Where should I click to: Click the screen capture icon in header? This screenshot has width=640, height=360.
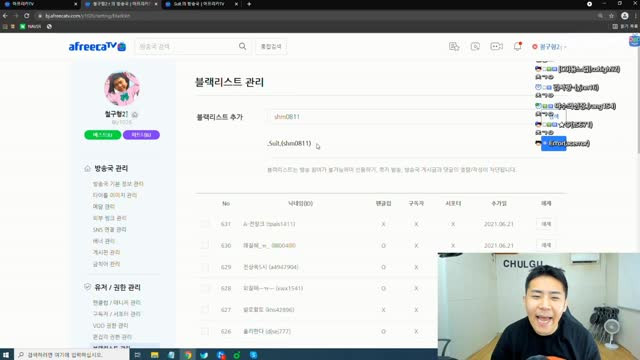[475, 47]
